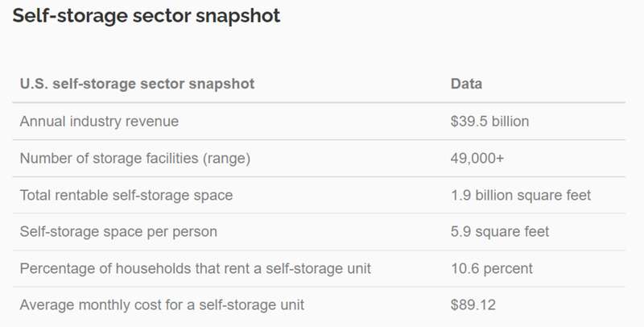Select the 'U.S. self-storage sector snapshot' column header
This screenshot has width=644, height=327.
point(137,84)
